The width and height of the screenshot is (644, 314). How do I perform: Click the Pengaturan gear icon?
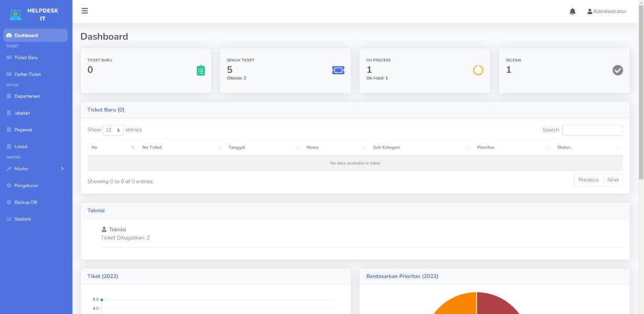tap(9, 185)
